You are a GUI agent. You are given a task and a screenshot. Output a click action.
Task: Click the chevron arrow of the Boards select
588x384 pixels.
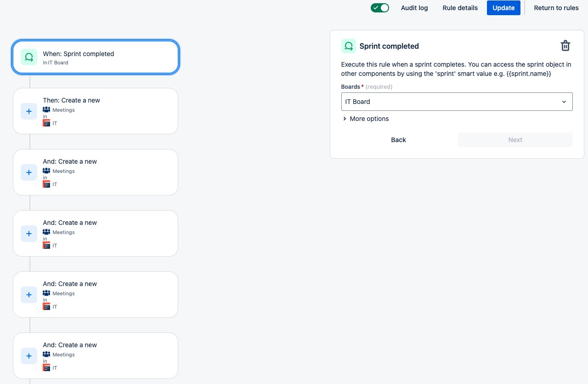pyautogui.click(x=564, y=102)
